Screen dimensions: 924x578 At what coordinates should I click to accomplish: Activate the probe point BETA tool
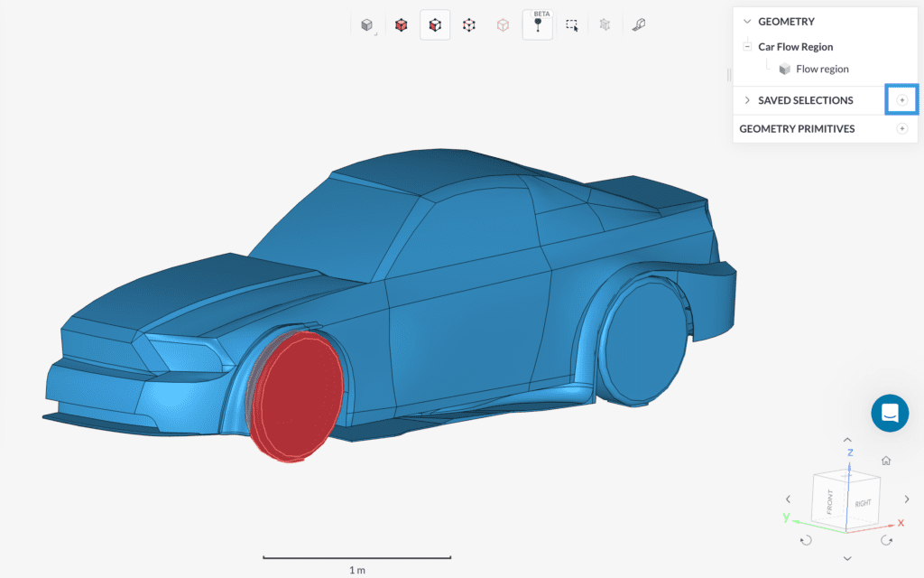[537, 25]
